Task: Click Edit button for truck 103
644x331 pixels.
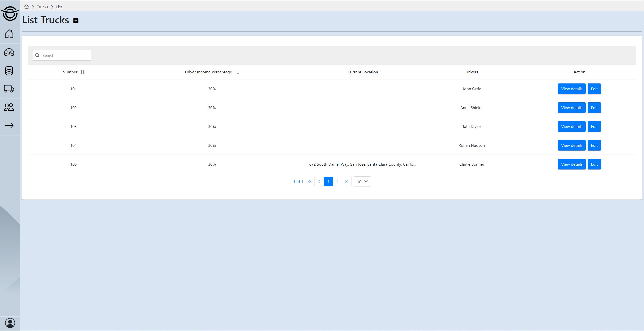Action: 594,126
